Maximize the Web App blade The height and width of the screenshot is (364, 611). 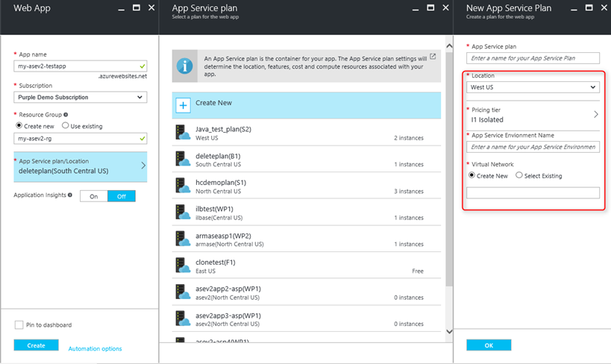(x=137, y=7)
